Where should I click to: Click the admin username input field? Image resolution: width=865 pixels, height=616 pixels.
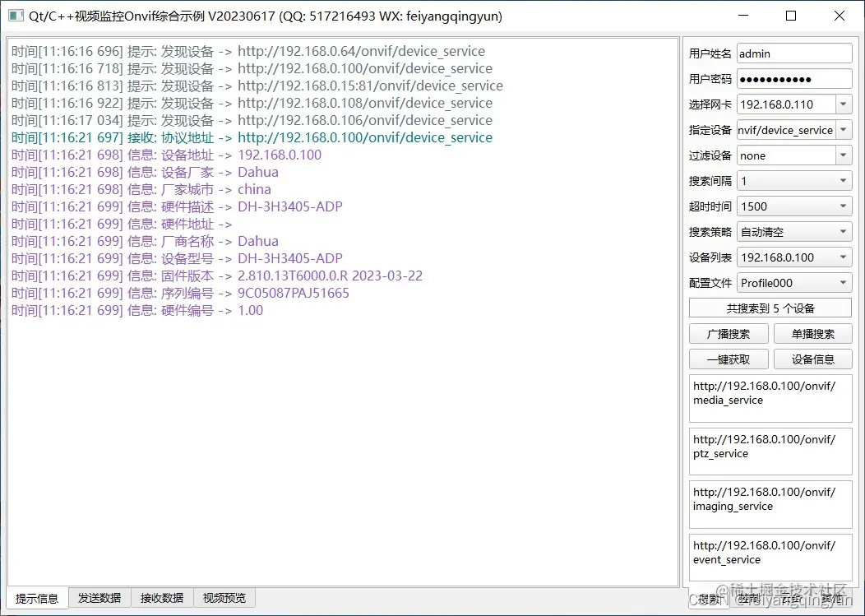tap(793, 53)
